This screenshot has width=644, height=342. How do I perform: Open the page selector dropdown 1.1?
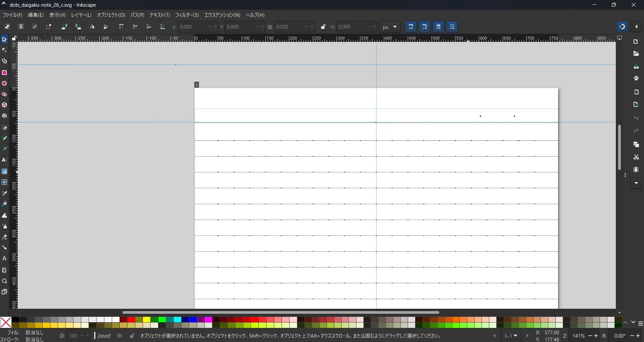click(511, 336)
